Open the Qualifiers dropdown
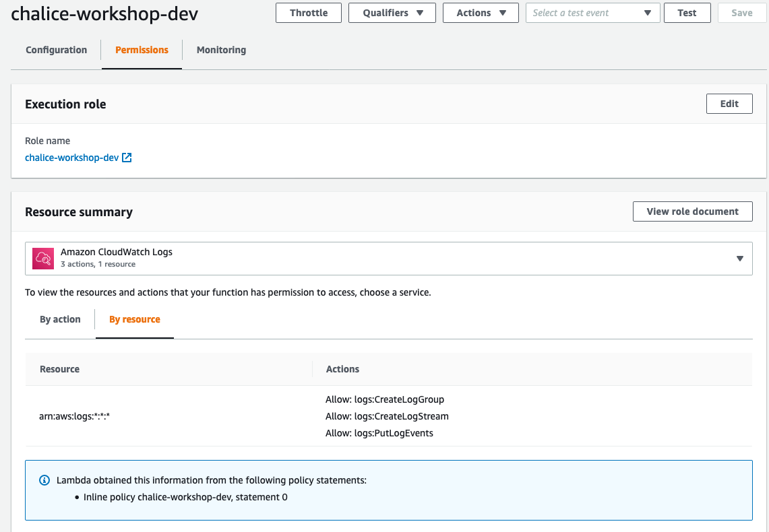 click(392, 13)
